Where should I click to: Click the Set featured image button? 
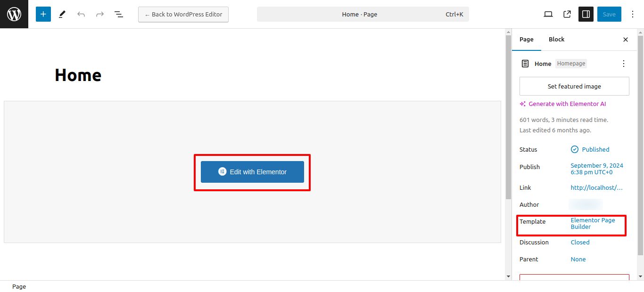click(574, 86)
